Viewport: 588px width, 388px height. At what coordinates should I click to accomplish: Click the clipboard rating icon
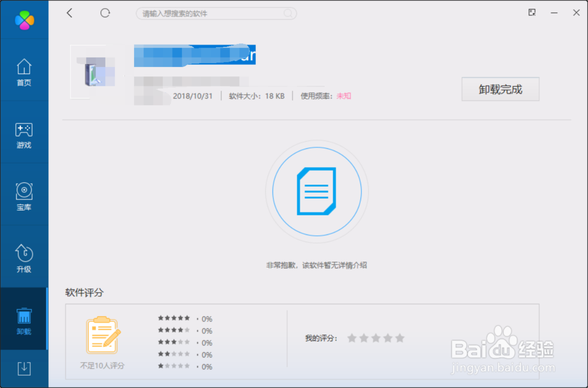(103, 335)
